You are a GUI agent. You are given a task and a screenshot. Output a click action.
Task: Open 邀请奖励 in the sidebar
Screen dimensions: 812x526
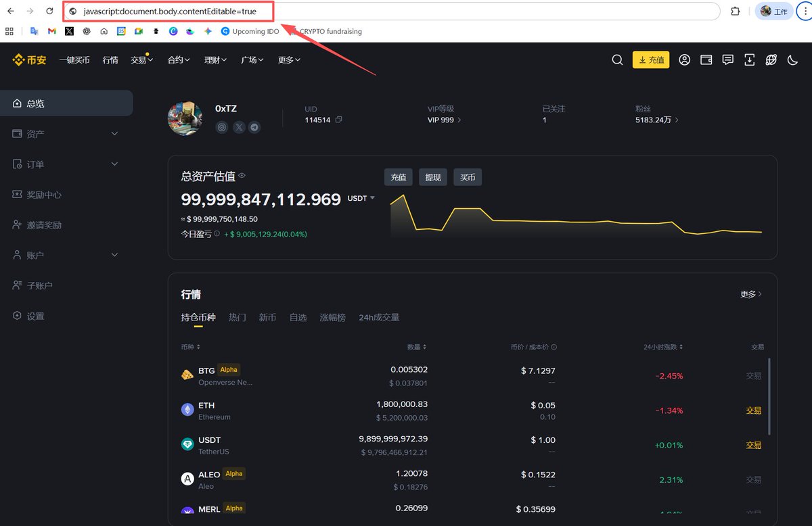point(66,225)
